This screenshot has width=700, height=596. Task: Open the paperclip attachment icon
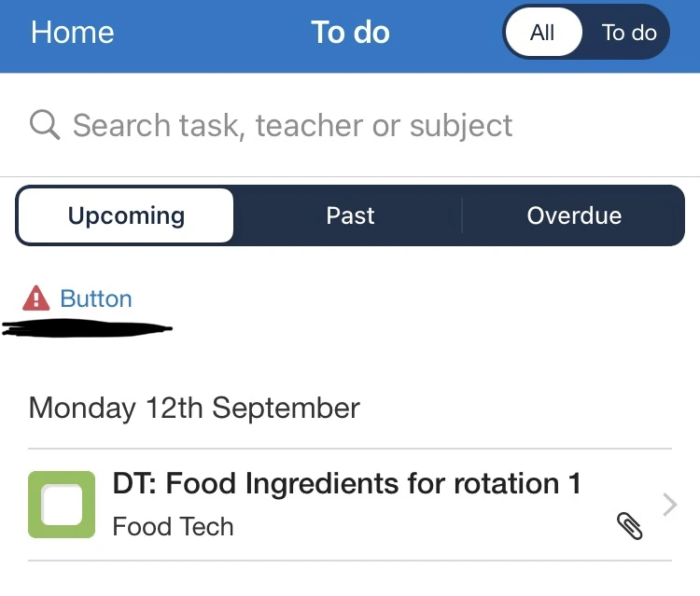630,526
